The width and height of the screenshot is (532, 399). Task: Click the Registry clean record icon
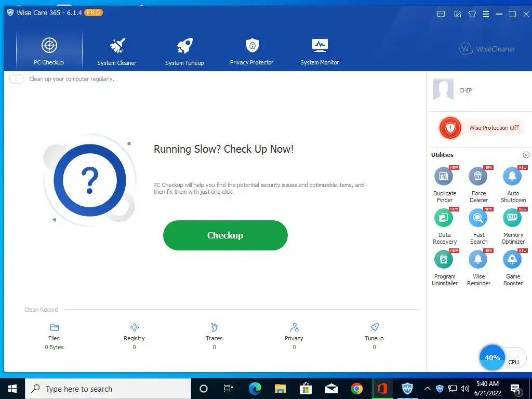click(x=135, y=327)
